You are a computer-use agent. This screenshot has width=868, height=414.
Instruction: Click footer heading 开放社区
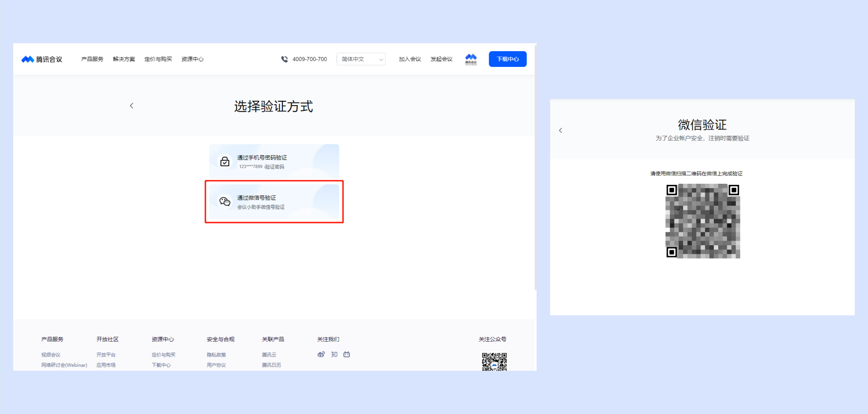(107, 339)
